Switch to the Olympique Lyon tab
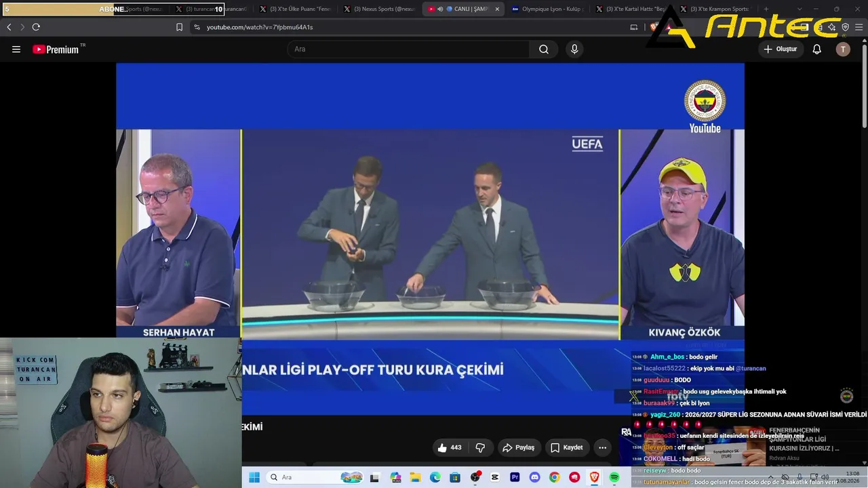The height and width of the screenshot is (488, 868). [548, 9]
